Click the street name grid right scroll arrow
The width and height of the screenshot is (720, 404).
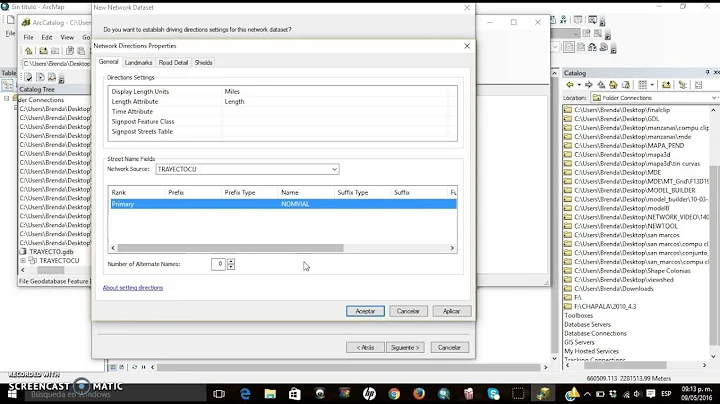click(452, 248)
